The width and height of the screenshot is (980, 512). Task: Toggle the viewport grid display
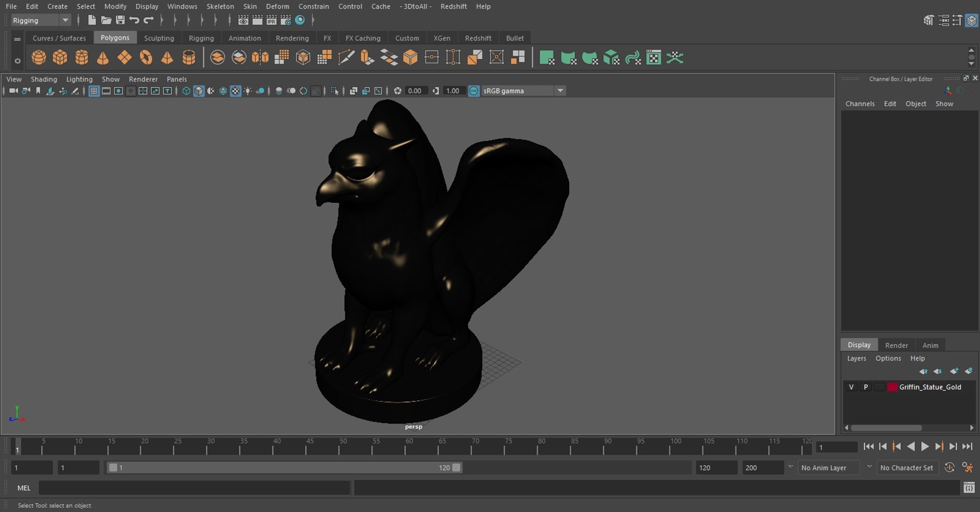coord(94,91)
